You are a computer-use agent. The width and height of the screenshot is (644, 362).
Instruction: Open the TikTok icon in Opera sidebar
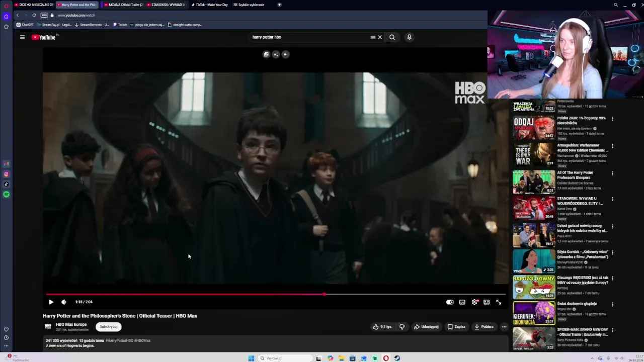(x=6, y=185)
